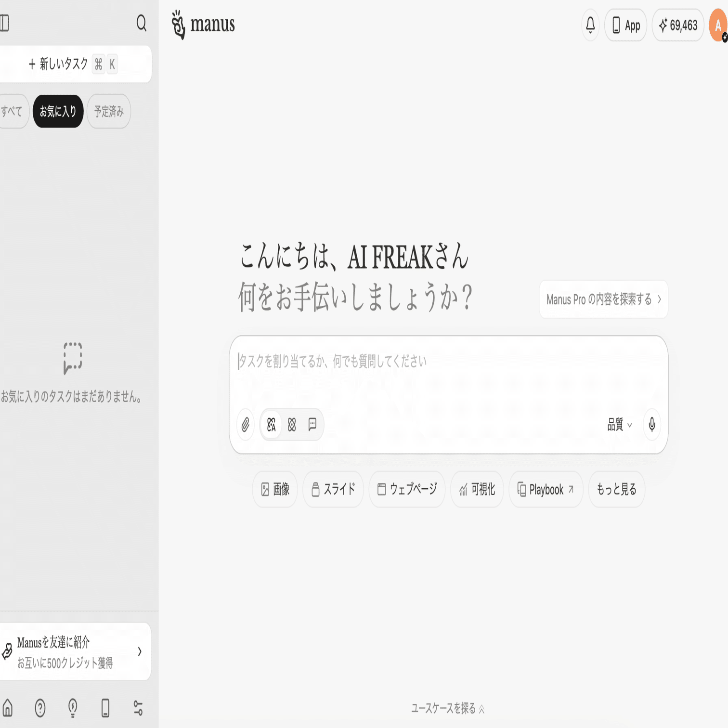Open the mobile phone icon in footer
The image size is (728, 728).
click(105, 708)
